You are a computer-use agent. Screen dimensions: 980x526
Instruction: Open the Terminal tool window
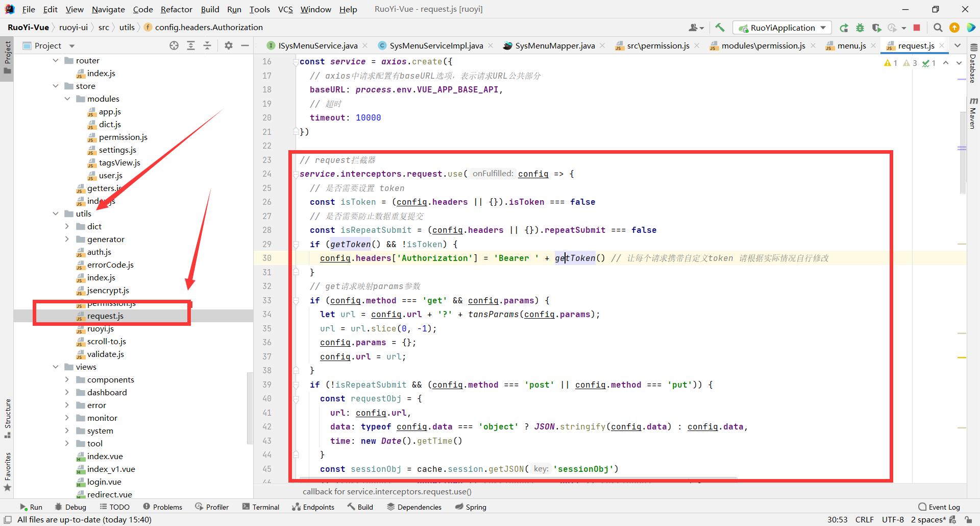click(261, 507)
